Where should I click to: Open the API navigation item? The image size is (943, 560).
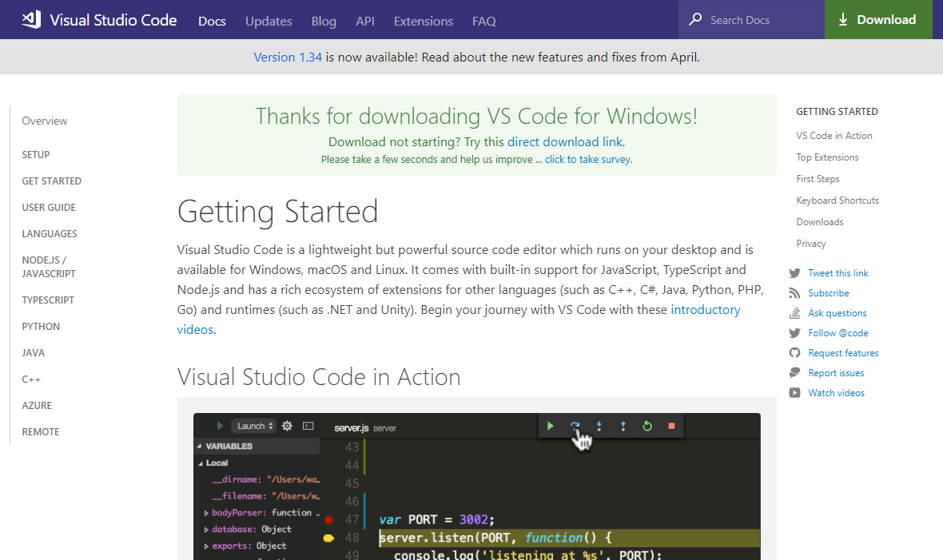pos(365,21)
